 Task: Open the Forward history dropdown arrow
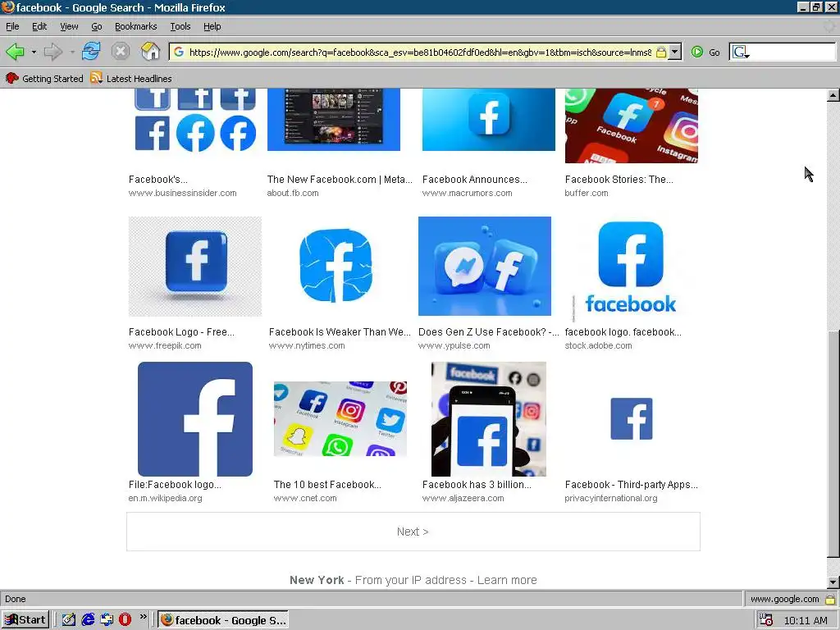point(72,52)
